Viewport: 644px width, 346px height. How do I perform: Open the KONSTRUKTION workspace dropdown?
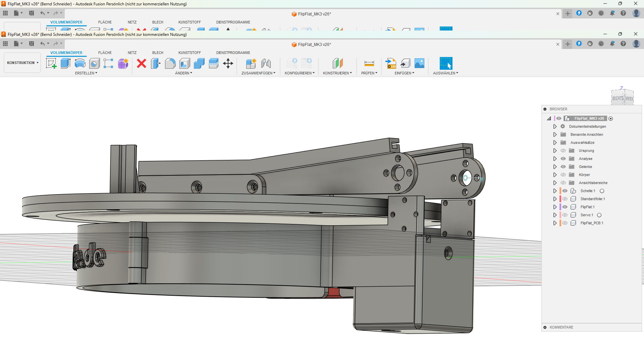22,63
